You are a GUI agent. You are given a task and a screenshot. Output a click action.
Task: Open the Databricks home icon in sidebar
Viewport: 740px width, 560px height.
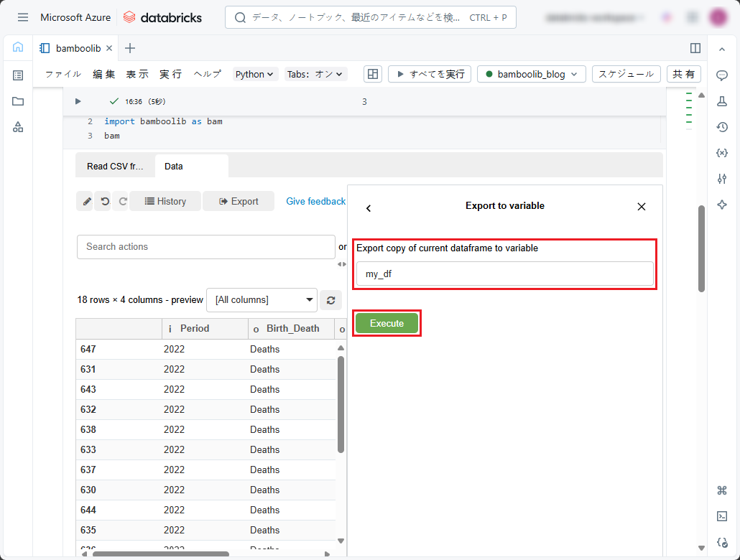[x=18, y=47]
